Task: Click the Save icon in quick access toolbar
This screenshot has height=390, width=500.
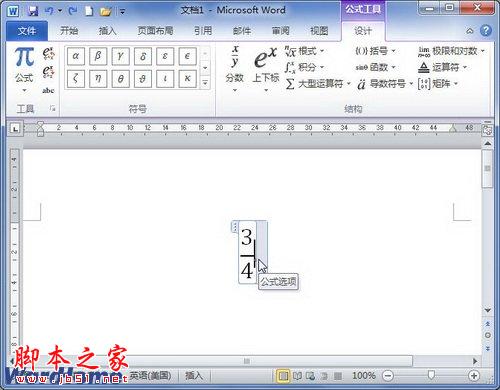Action: click(x=33, y=11)
